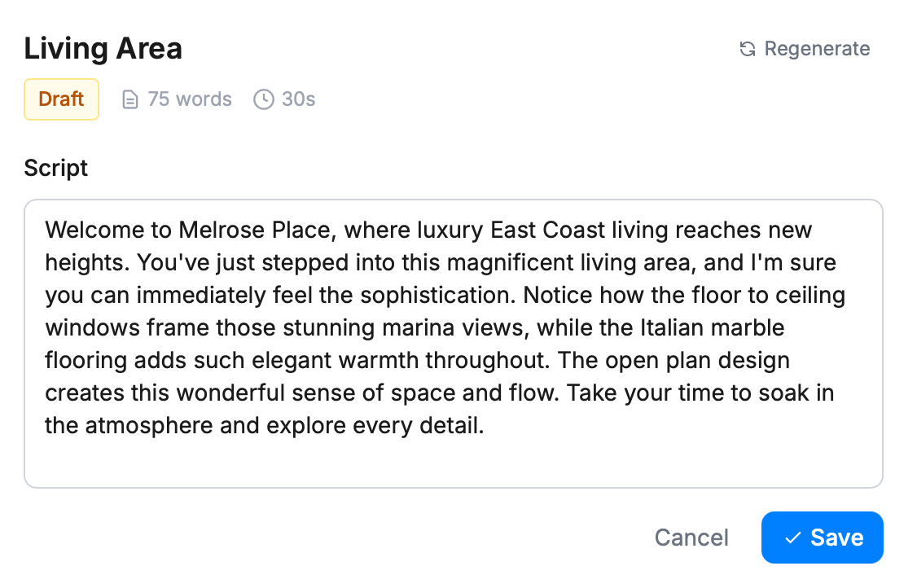Screen dimensions: 917x588
Task: Select the Living Area heading
Action: (x=103, y=49)
